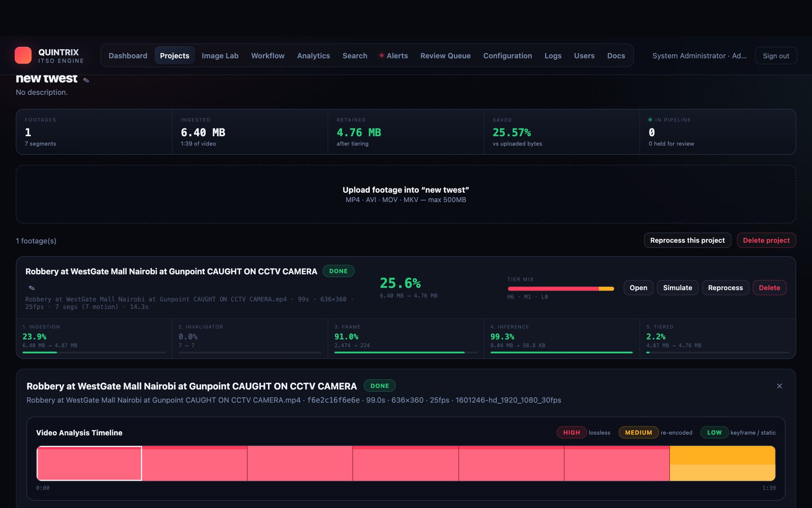Click the HIGH legend badge

571,432
